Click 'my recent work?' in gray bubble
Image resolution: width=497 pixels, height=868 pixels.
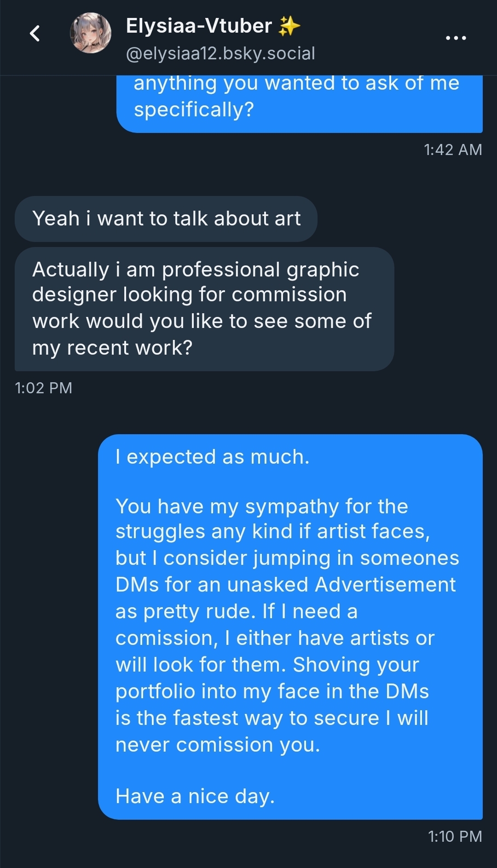112,348
